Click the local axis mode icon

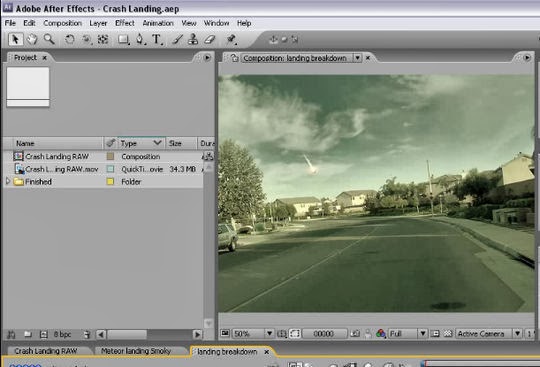click(273, 39)
